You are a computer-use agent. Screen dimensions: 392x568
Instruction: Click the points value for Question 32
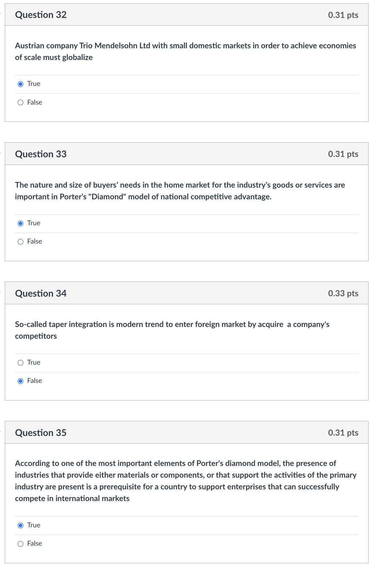(x=343, y=15)
